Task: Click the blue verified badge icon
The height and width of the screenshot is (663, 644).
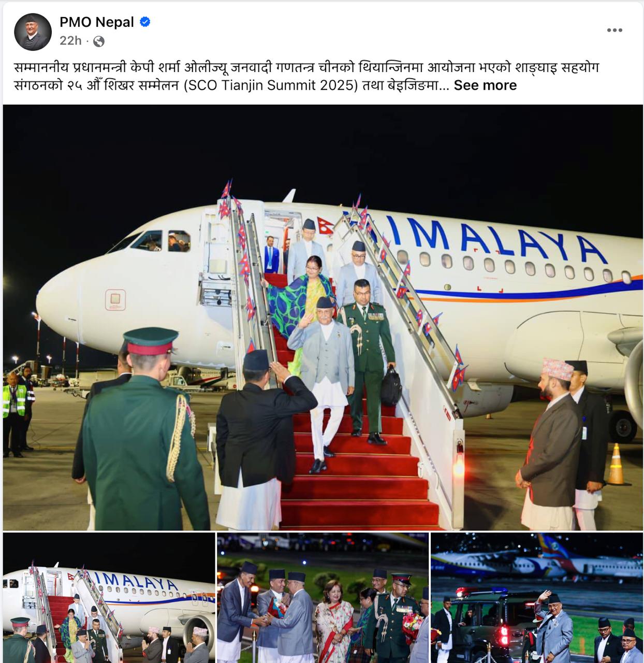Action: (145, 22)
